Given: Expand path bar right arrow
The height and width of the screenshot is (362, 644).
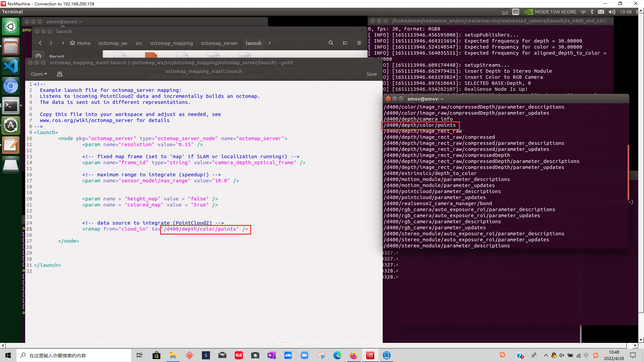Looking at the screenshot, I should (270, 43).
